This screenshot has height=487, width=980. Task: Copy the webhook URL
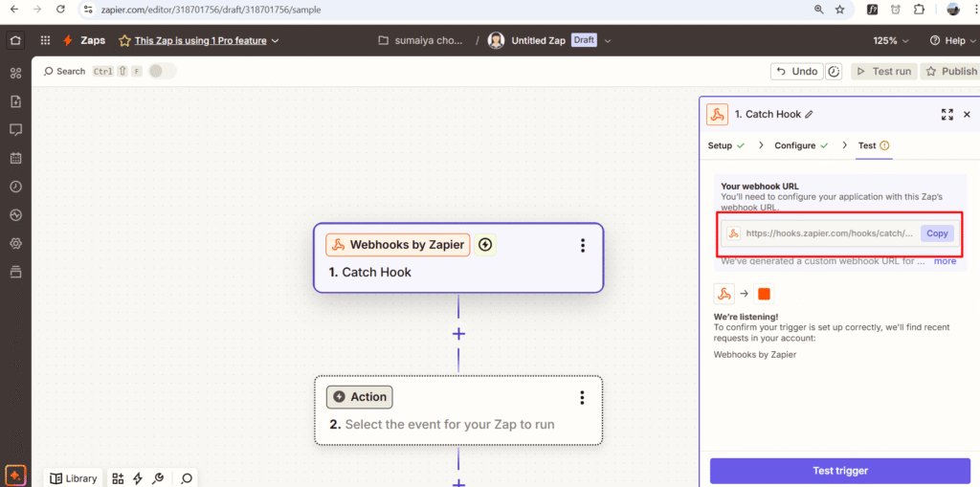point(937,233)
